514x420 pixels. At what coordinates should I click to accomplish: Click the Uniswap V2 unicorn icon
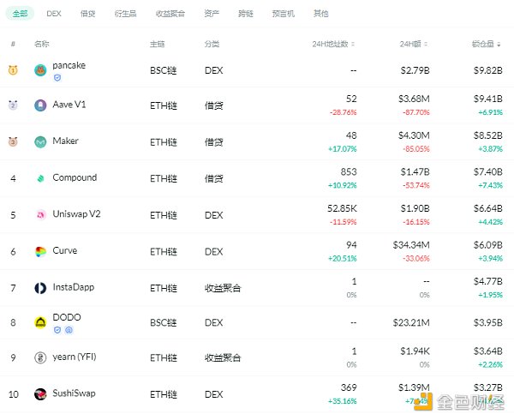pos(40,215)
